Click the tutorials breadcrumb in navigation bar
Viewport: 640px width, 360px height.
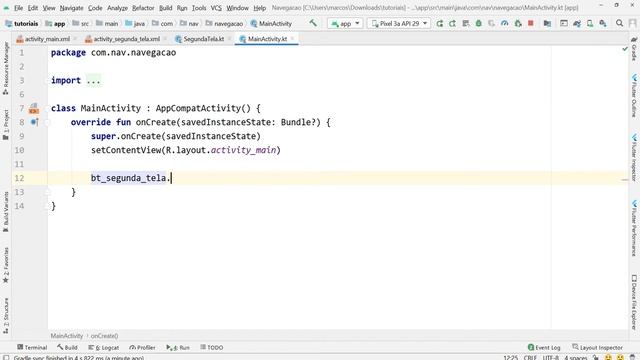tap(22, 24)
